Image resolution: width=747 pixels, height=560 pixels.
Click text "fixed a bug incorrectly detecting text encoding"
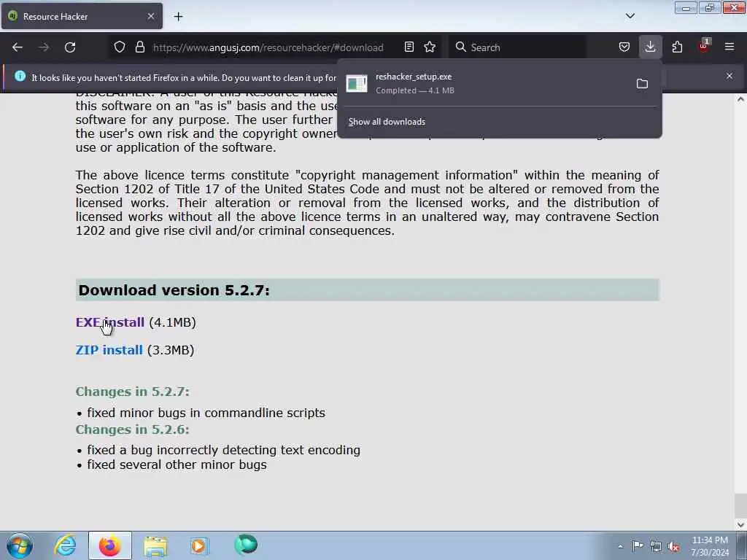click(x=223, y=450)
